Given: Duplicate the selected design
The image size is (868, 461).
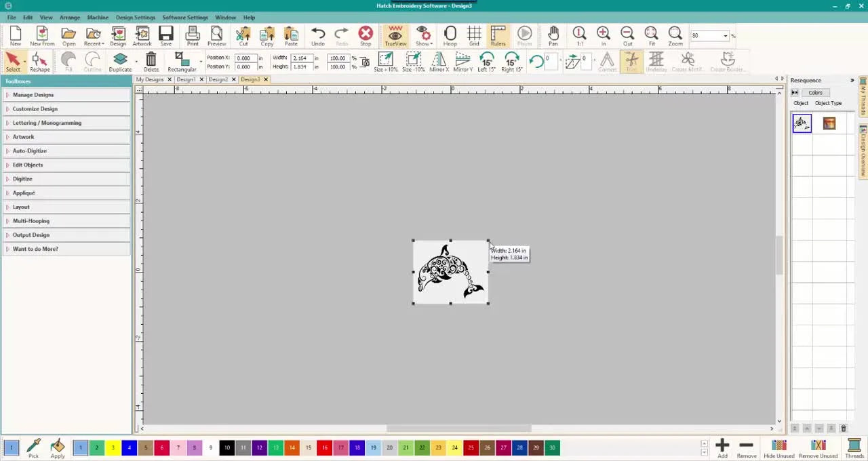Looking at the screenshot, I should click(119, 62).
